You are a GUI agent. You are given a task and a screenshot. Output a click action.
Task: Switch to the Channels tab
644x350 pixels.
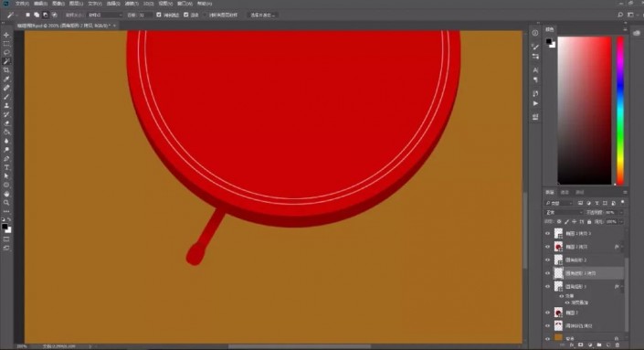(565, 192)
